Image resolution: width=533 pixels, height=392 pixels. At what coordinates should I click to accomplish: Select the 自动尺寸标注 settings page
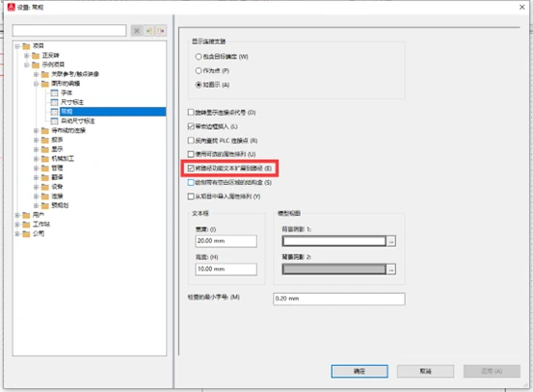(78, 121)
